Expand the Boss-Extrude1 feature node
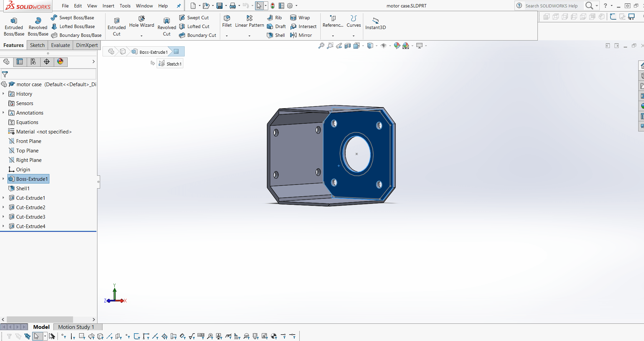Viewport: 644px width, 341px height. (x=3, y=179)
